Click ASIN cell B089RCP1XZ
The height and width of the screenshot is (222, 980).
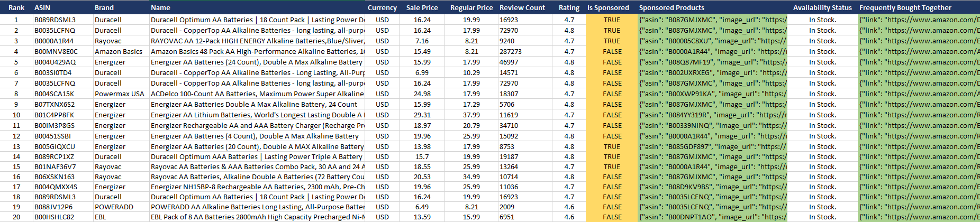62,156
